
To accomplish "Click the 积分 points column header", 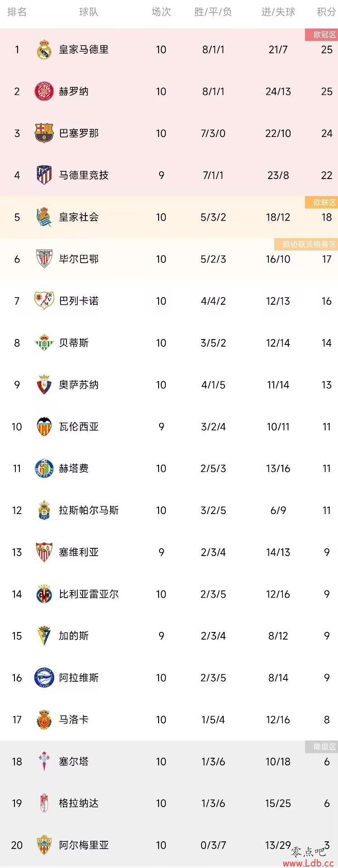I will pos(326,12).
